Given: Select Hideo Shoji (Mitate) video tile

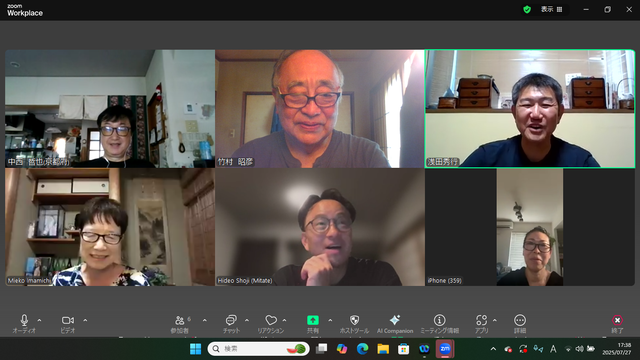Looking at the screenshot, I should click(320, 227).
